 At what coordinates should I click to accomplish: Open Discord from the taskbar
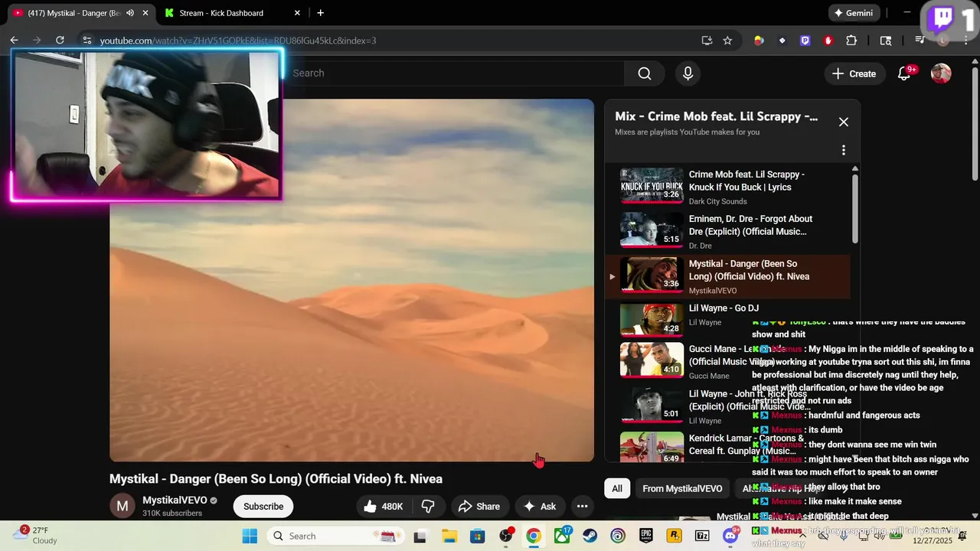click(x=730, y=536)
